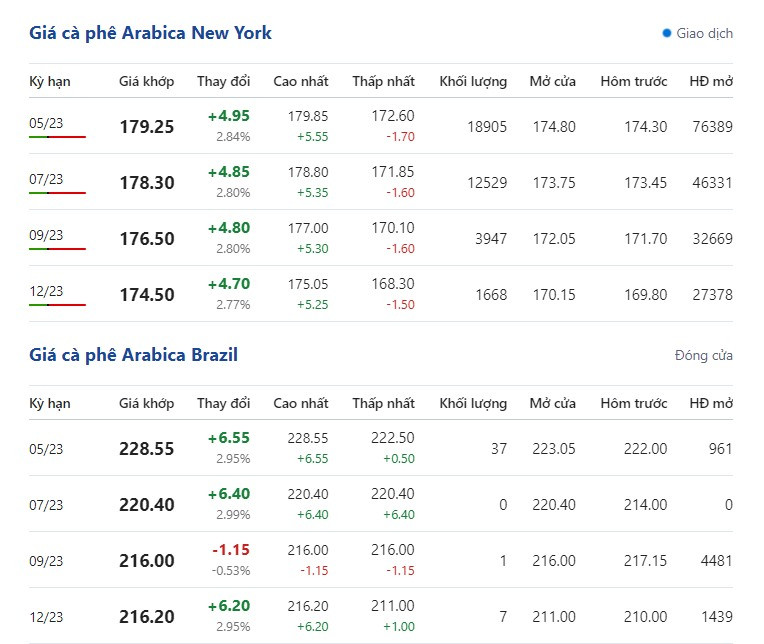Screen dimensions: 764x644
Task: Click the range bar under New York 12/23
Action: (x=57, y=305)
